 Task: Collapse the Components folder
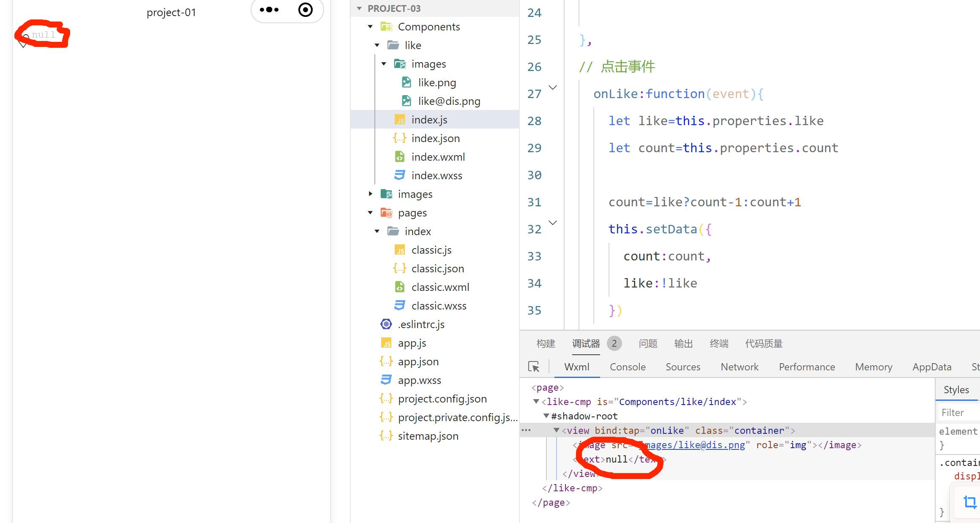[x=370, y=27]
